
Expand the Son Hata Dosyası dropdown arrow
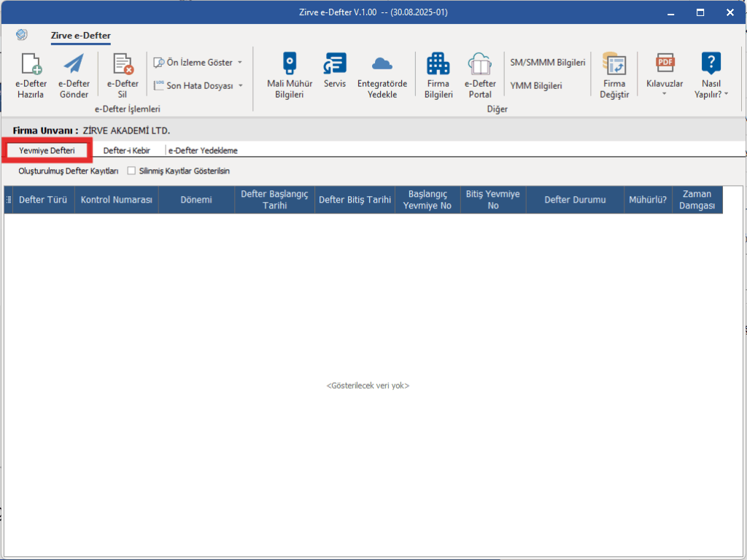241,86
